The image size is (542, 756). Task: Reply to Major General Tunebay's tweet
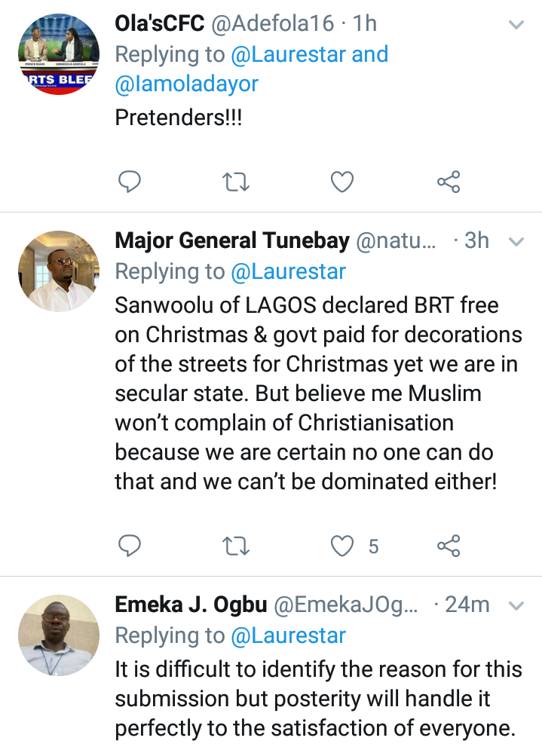pyautogui.click(x=130, y=546)
